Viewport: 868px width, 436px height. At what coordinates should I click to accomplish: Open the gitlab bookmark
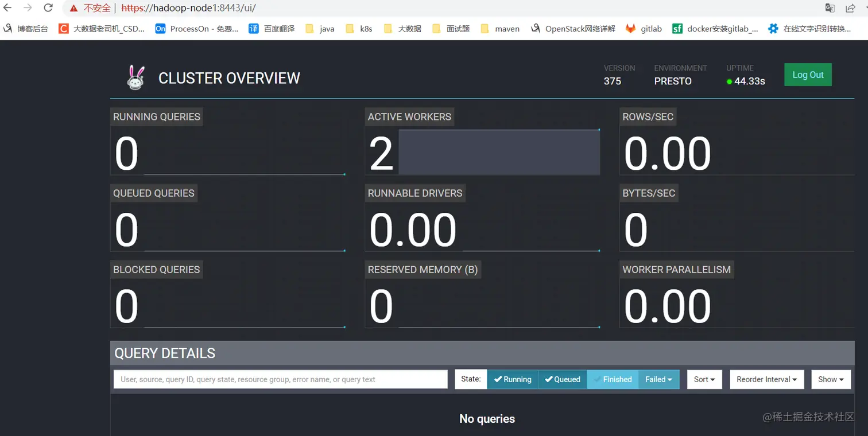(644, 28)
